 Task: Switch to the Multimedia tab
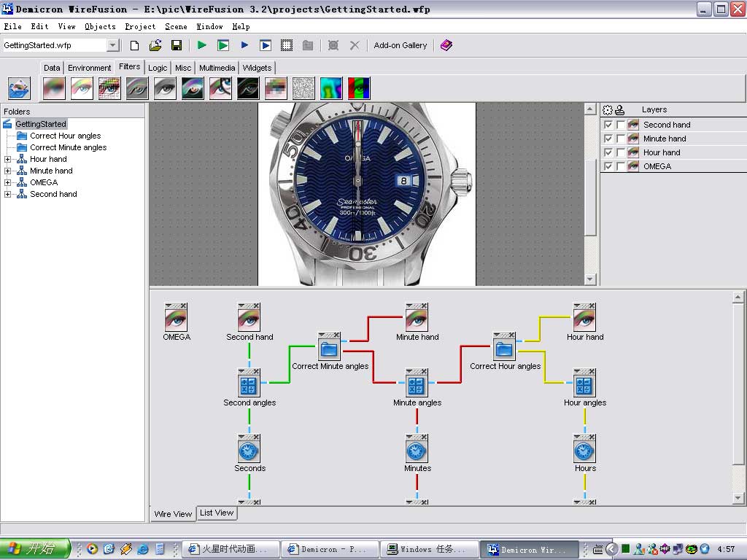217,68
